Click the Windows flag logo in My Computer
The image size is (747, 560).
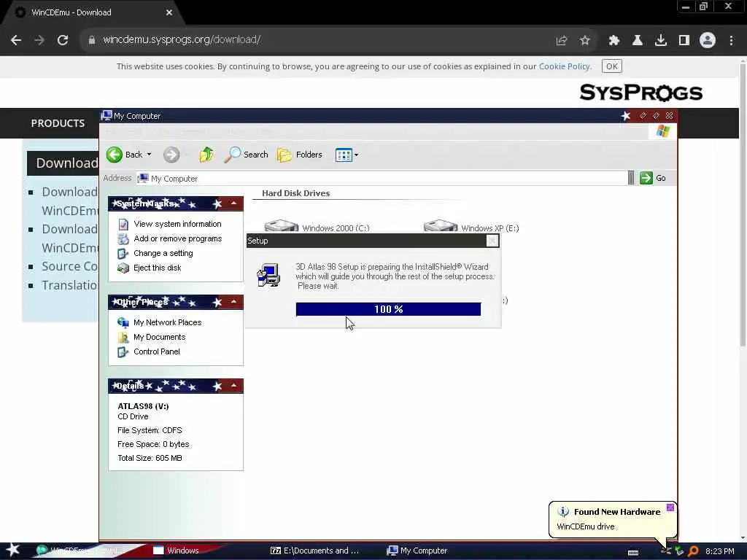tap(662, 131)
